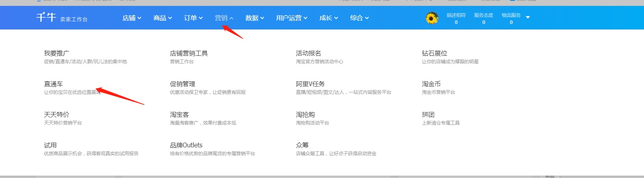The image size is (644, 178).
Task: Open 拼团 tool
Action: point(428,114)
